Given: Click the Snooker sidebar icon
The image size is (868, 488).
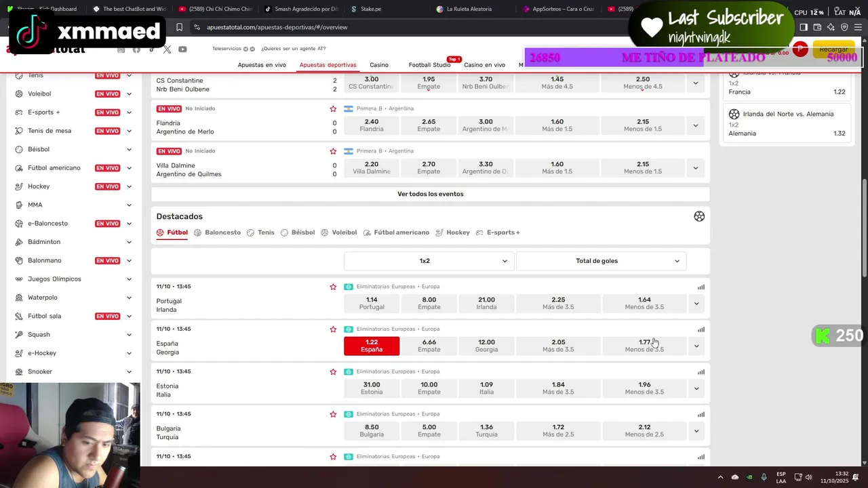Looking at the screenshot, I should [x=19, y=371].
